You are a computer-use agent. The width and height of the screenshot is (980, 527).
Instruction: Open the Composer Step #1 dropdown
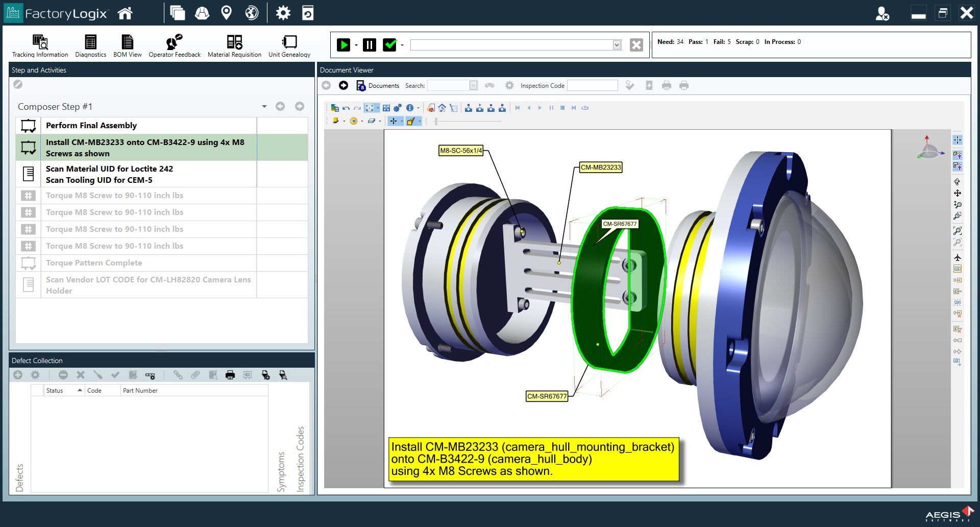(x=264, y=106)
